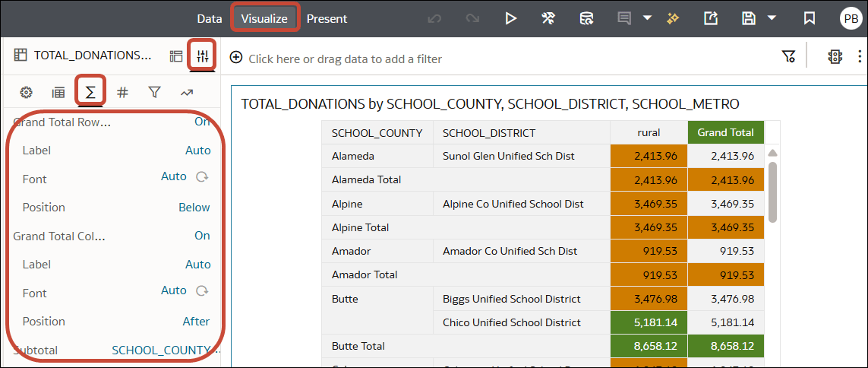The width and height of the screenshot is (868, 368).
Task: Click the Refresh Data icon
Action: click(586, 18)
